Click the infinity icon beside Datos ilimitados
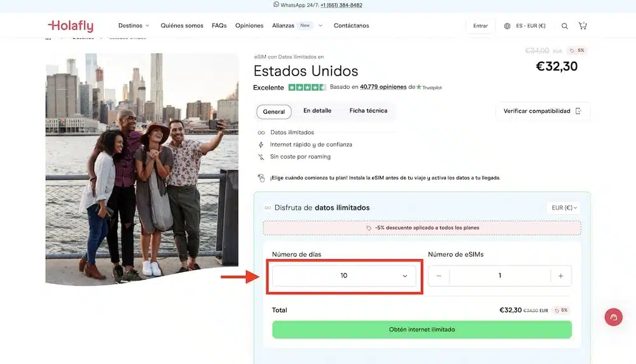This screenshot has width=636, height=364. point(261,133)
